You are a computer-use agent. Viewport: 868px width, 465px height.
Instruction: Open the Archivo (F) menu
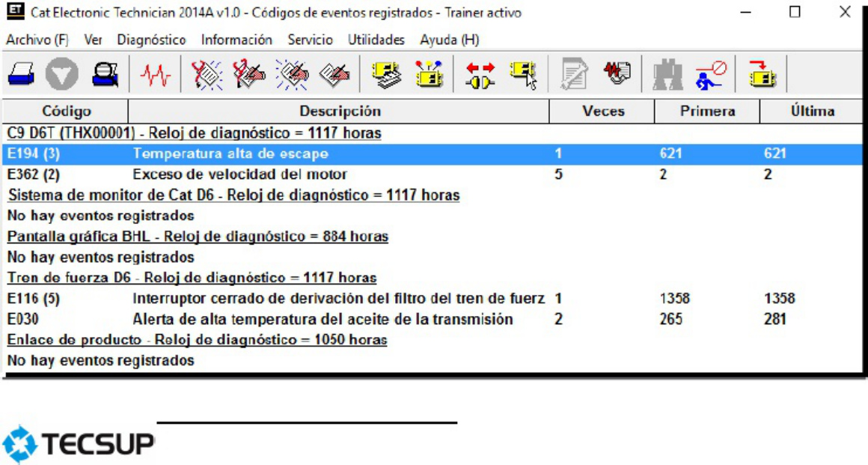37,40
